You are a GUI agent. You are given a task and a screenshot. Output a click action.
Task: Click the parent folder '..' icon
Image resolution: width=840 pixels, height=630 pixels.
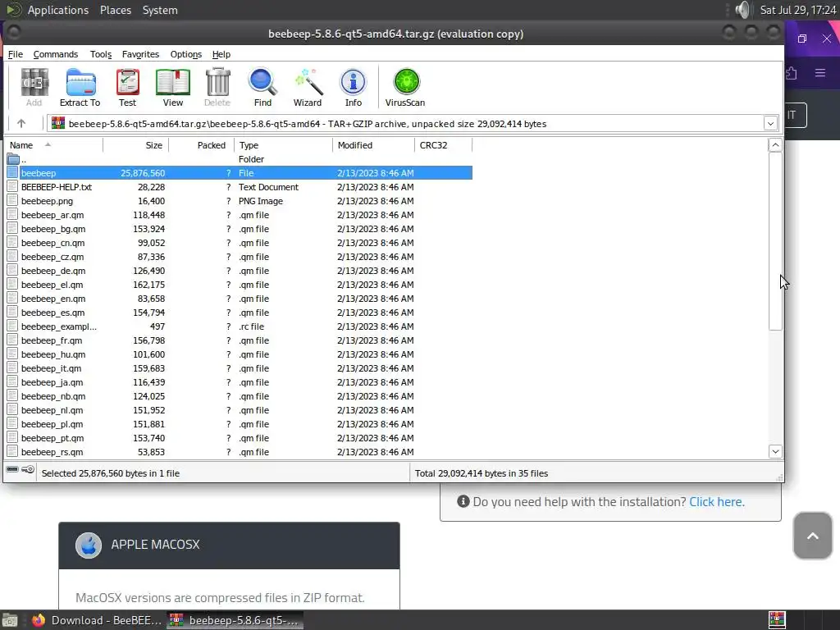click(13, 159)
